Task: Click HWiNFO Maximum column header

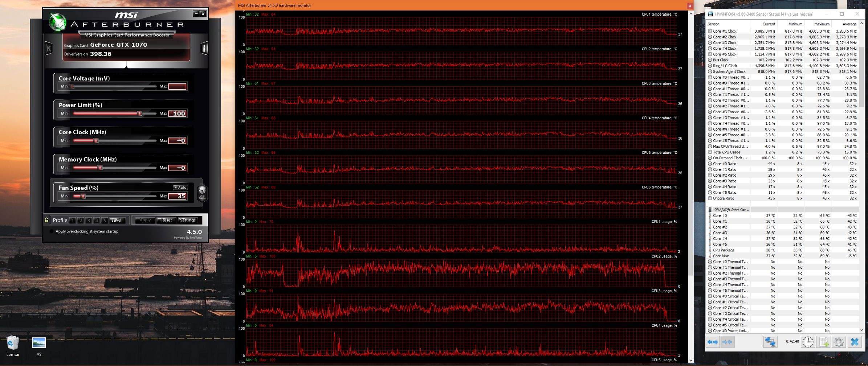Action: (818, 24)
